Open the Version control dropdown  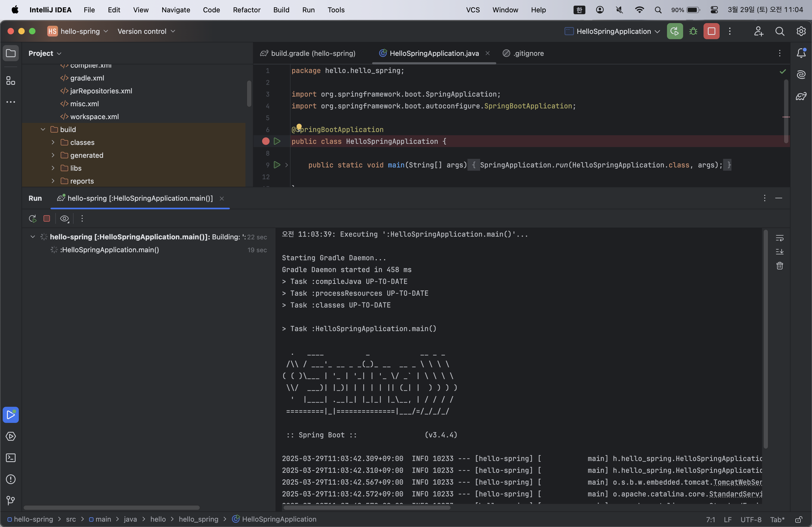[x=146, y=31]
